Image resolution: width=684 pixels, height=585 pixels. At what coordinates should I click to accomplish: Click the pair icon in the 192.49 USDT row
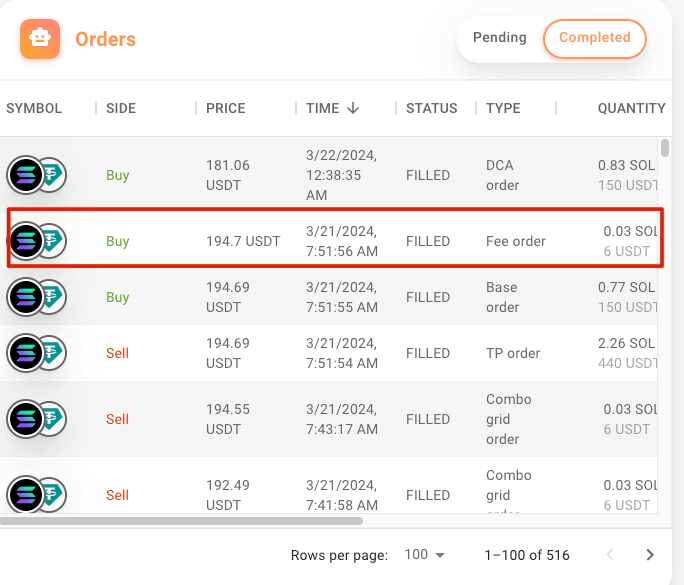36,495
